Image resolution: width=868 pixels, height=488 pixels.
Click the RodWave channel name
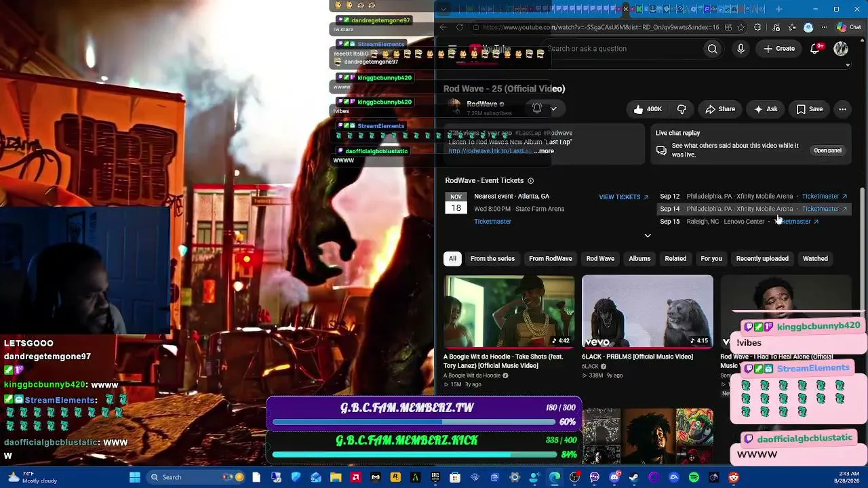[481, 104]
